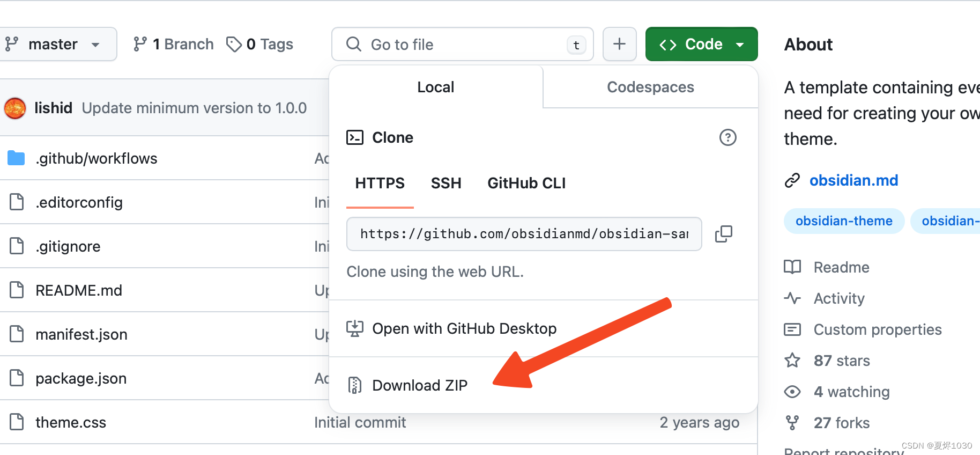This screenshot has height=455, width=980.
Task: Click the .editorconfig file icon
Action: (17, 202)
